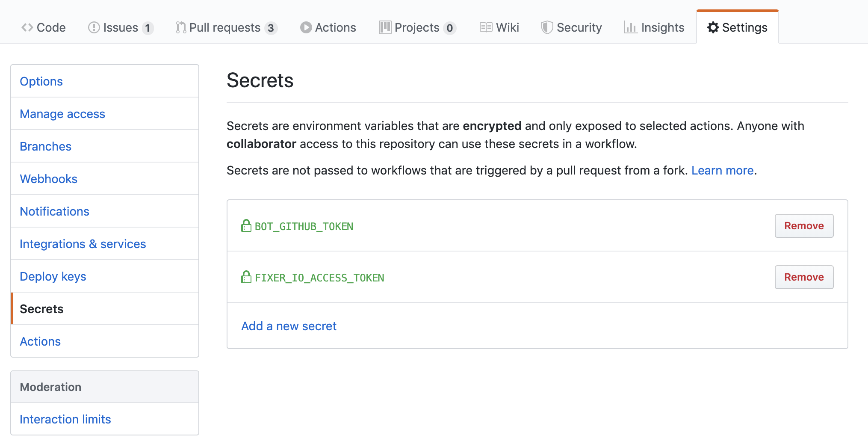Click the Pull requests branch icon

[181, 28]
